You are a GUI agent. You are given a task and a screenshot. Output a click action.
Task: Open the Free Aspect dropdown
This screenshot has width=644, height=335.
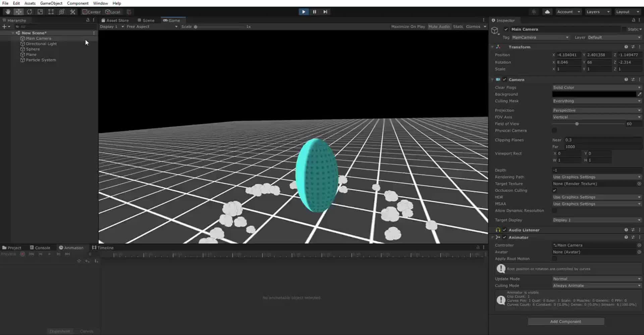tap(152, 26)
